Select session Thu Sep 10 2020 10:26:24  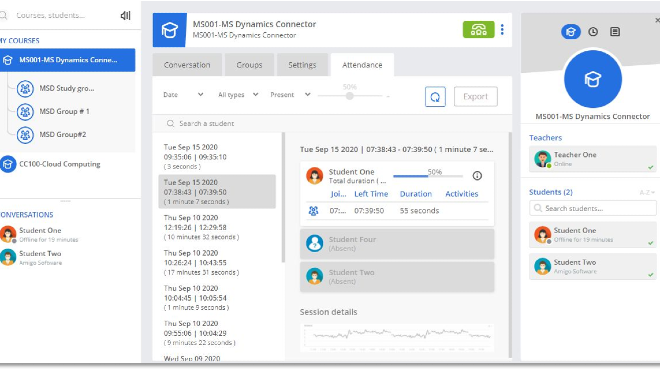pos(217,263)
